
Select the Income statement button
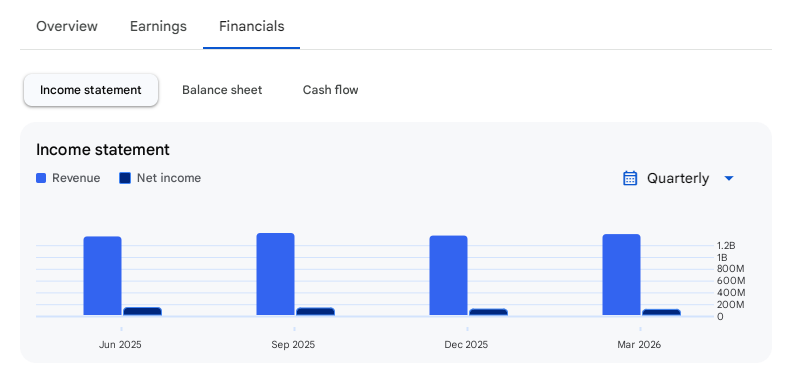coord(91,90)
